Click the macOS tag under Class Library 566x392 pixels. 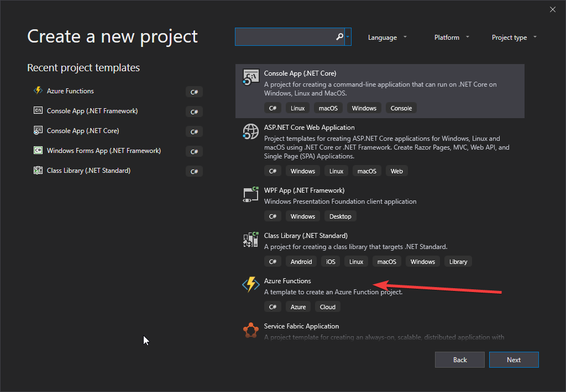(x=386, y=262)
